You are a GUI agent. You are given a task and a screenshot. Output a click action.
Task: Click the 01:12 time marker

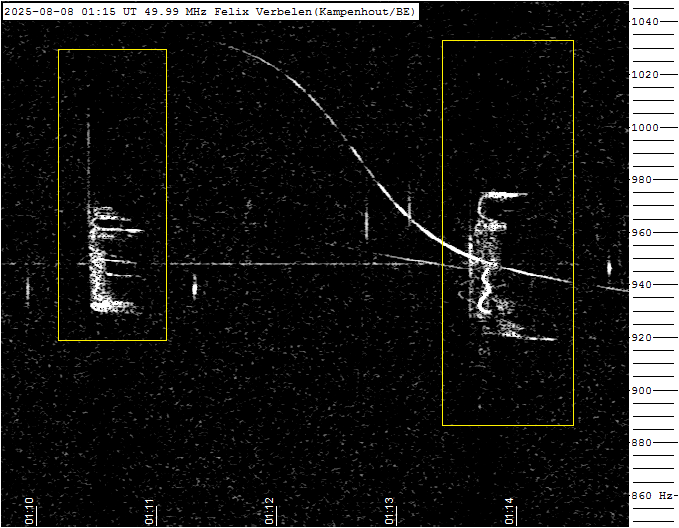point(269,511)
